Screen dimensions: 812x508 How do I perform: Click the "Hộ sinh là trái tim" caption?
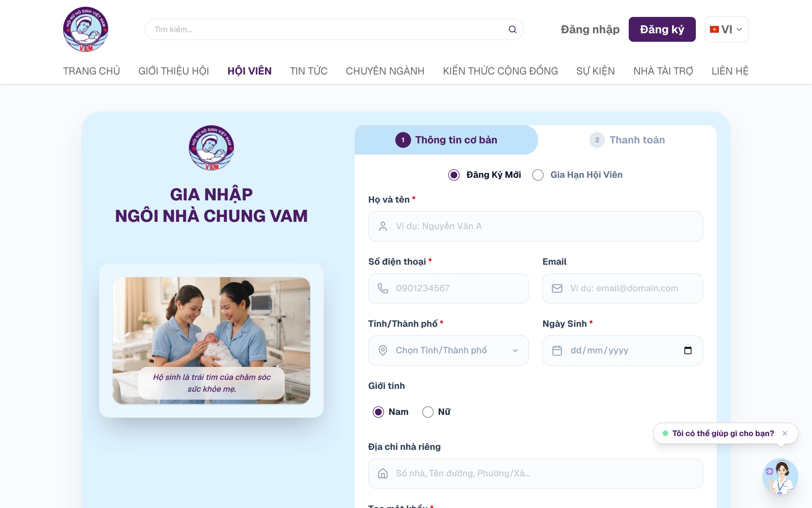[211, 383]
